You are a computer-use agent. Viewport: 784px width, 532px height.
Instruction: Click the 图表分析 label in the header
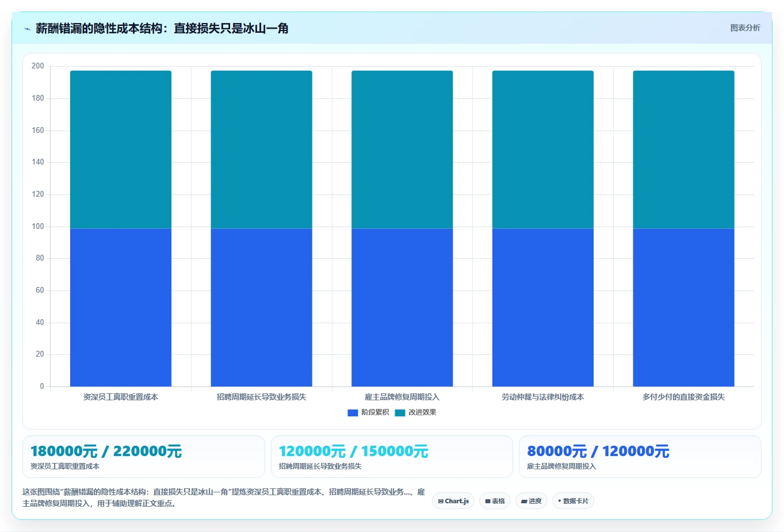[745, 28]
